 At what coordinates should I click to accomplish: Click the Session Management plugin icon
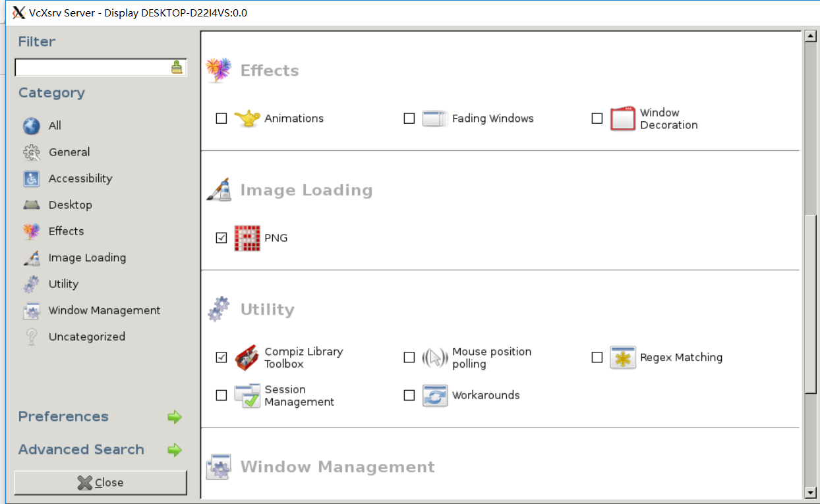(x=247, y=395)
